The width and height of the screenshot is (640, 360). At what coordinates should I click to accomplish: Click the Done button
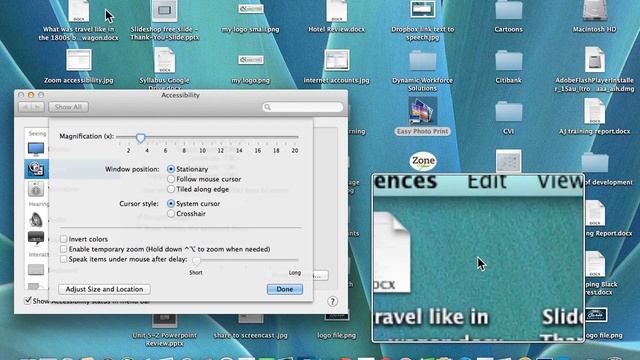coord(285,289)
